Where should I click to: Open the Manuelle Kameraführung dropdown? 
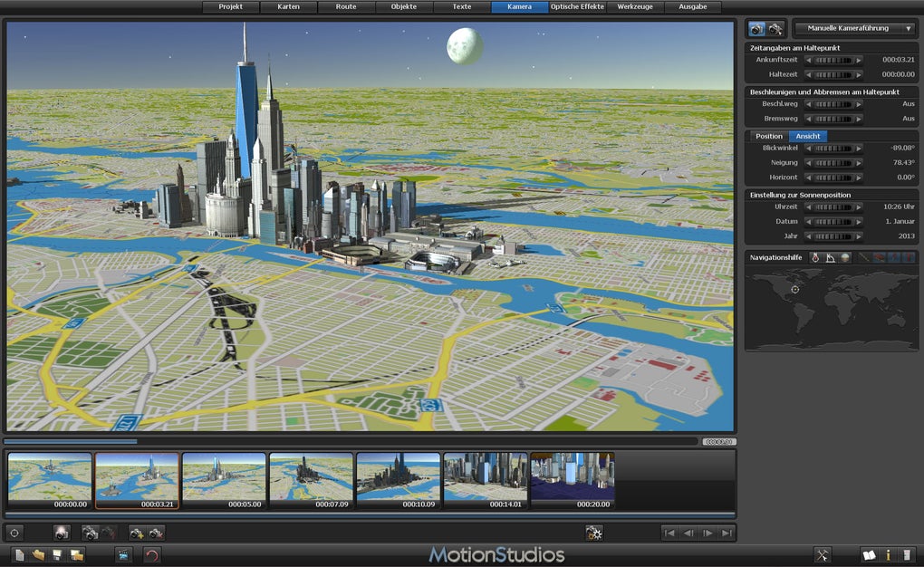click(x=854, y=29)
